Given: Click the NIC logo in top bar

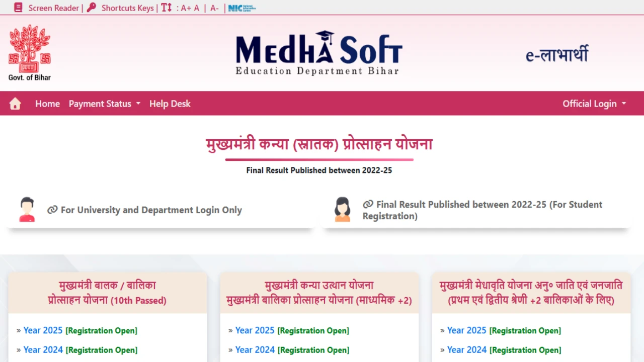Looking at the screenshot, I should tap(242, 8).
